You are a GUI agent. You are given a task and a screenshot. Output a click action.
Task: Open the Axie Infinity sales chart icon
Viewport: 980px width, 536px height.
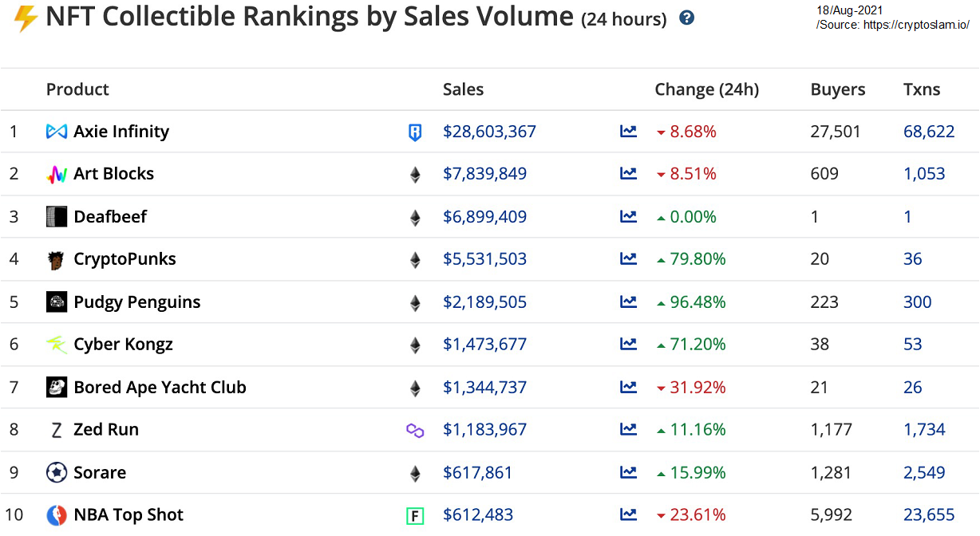click(628, 132)
